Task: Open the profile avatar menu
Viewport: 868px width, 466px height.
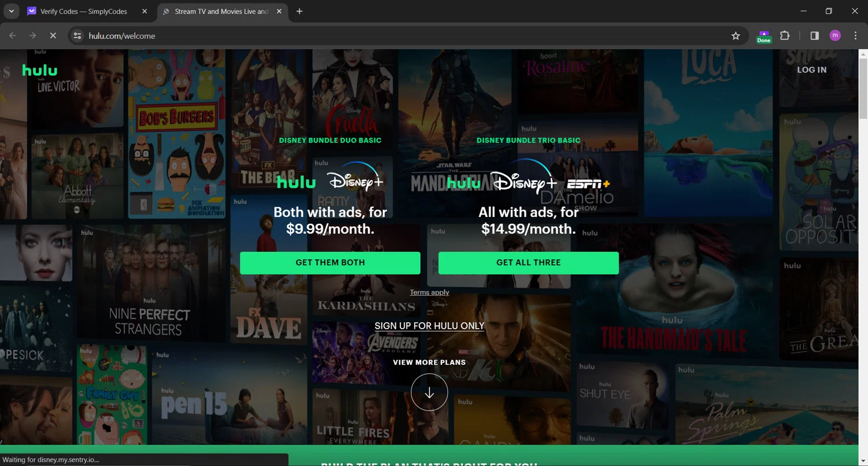Action: 835,36
